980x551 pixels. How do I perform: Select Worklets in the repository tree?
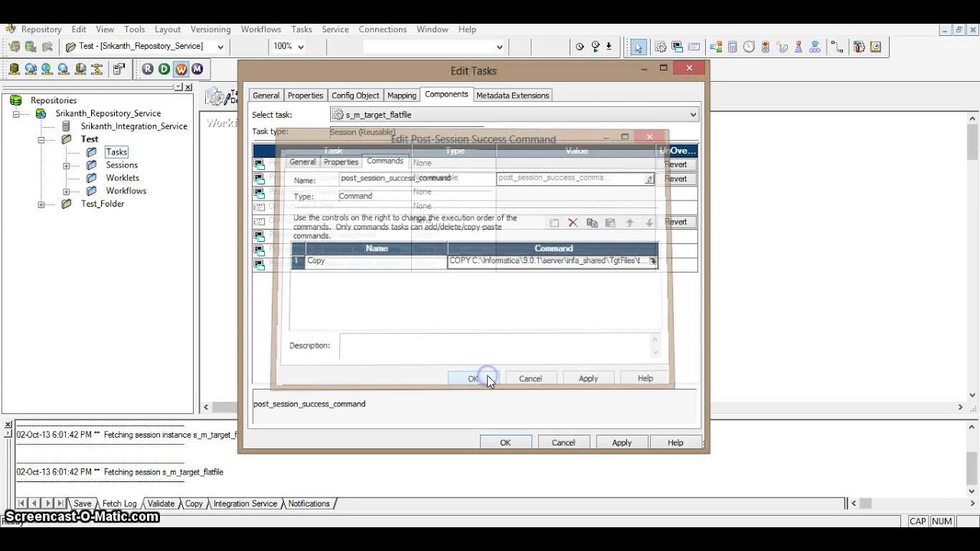pos(122,178)
